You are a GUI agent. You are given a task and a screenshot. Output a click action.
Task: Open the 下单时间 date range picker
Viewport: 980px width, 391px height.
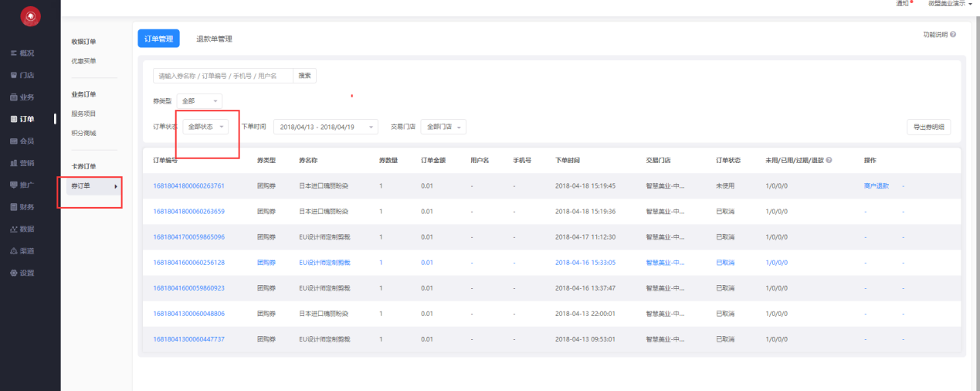pos(326,127)
